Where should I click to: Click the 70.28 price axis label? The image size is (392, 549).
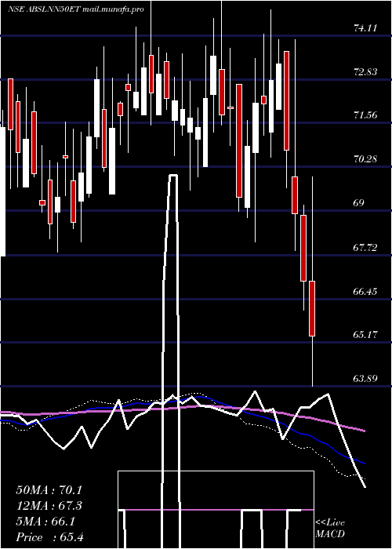(365, 159)
